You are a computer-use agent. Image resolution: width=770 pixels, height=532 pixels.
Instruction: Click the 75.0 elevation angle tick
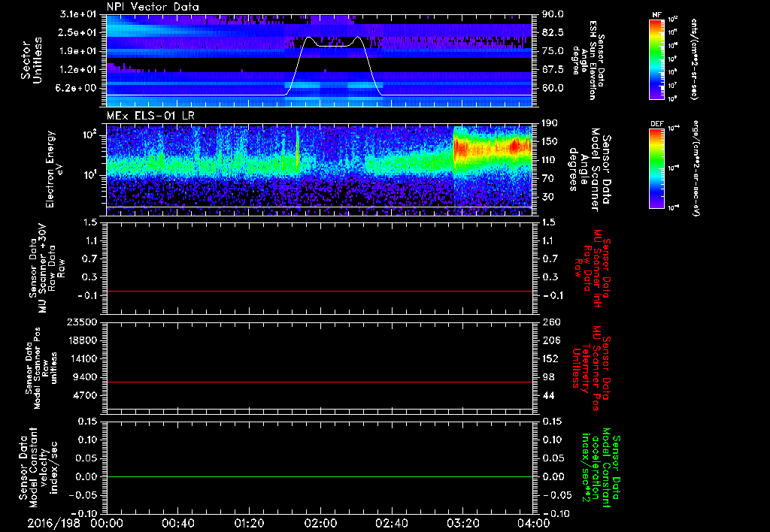553,51
